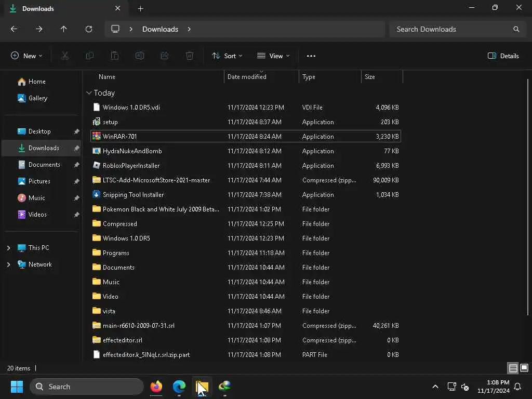Switch to details list view icon in status bar
The width and height of the screenshot is (532, 399).
click(x=513, y=368)
